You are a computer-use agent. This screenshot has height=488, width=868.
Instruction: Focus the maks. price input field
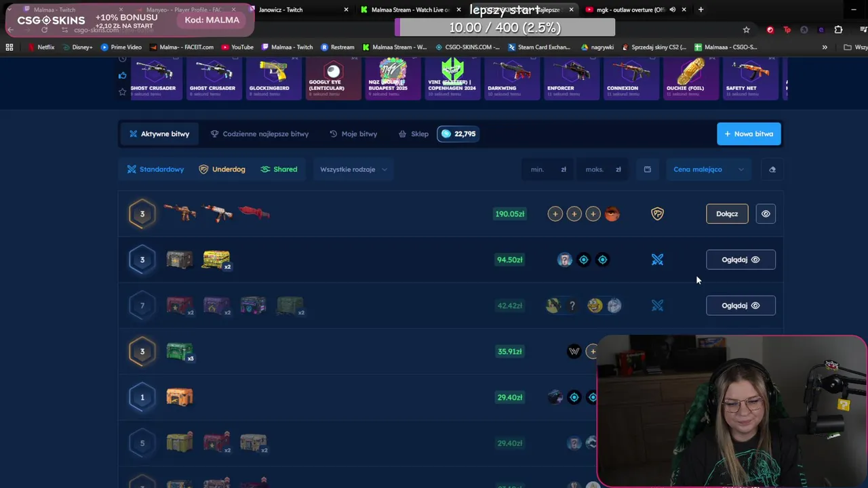point(603,169)
